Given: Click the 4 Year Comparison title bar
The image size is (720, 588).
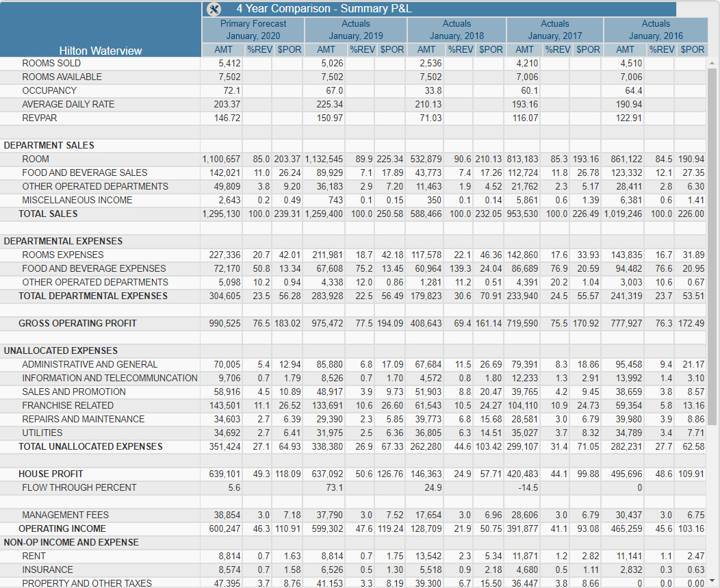Looking at the screenshot, I should tap(324, 9).
